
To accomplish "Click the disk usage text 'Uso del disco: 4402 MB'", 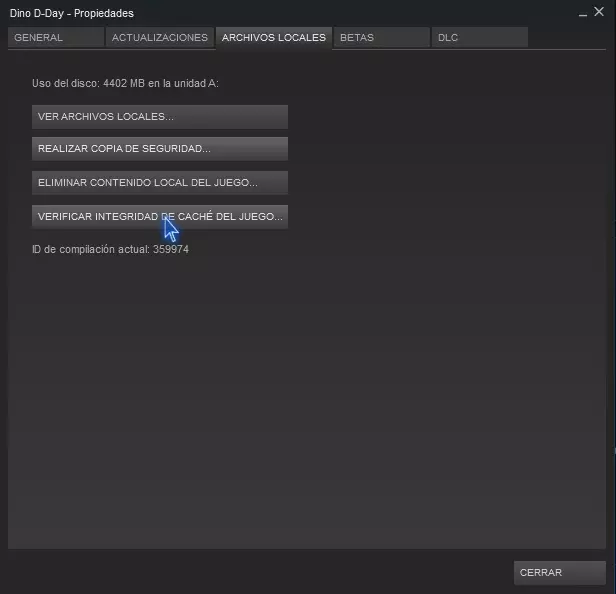I will click(88, 83).
